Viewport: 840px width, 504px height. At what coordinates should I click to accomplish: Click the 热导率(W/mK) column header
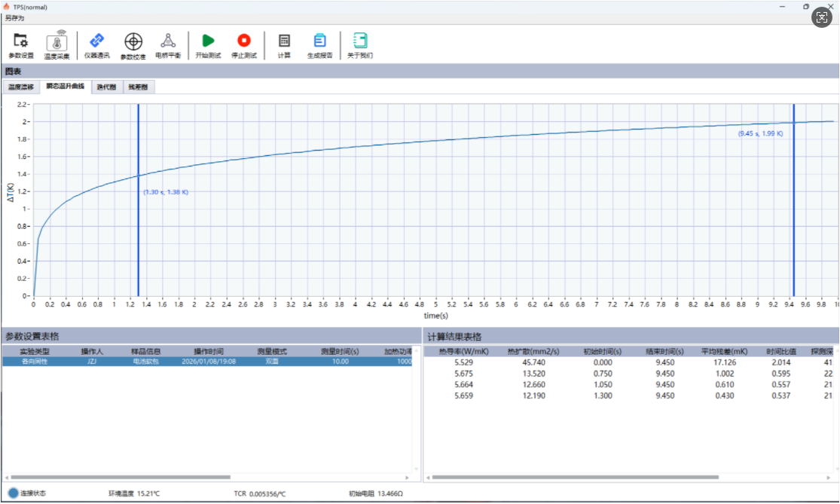click(x=463, y=351)
